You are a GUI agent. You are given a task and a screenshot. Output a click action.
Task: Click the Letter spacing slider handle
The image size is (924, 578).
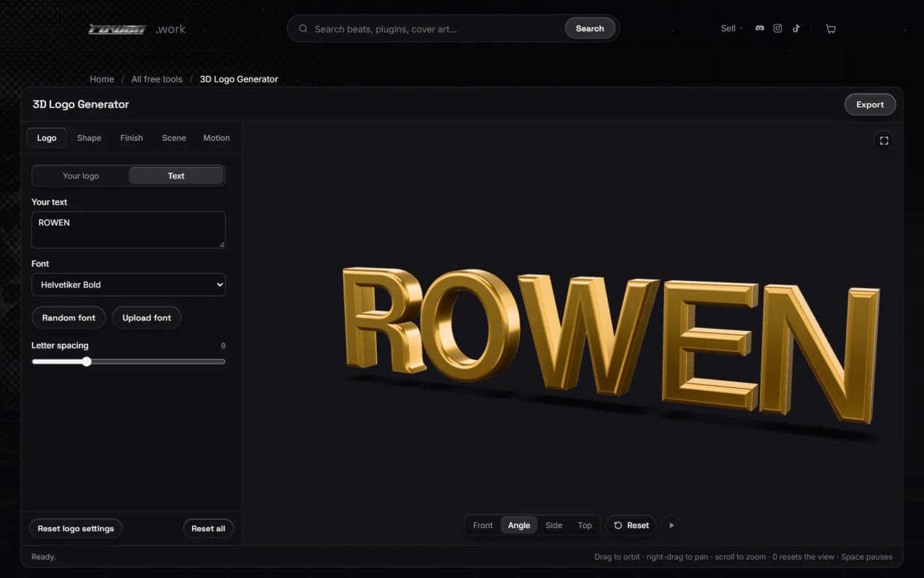coord(87,361)
